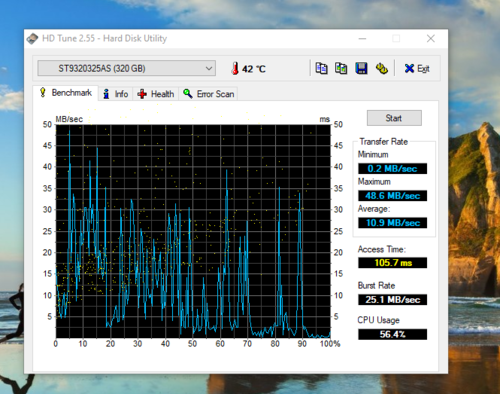Viewport: 500px width, 394px height.
Task: Click the HD Tune title bar icon
Action: [x=32, y=39]
